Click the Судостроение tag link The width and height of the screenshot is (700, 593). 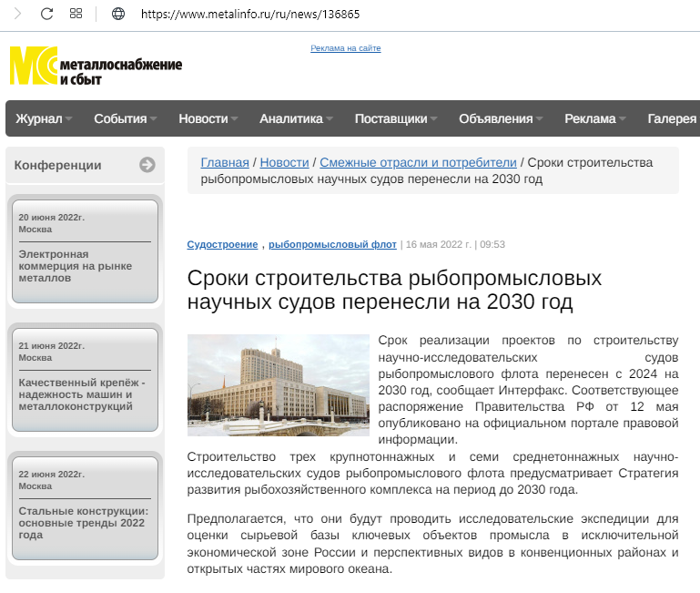[222, 244]
